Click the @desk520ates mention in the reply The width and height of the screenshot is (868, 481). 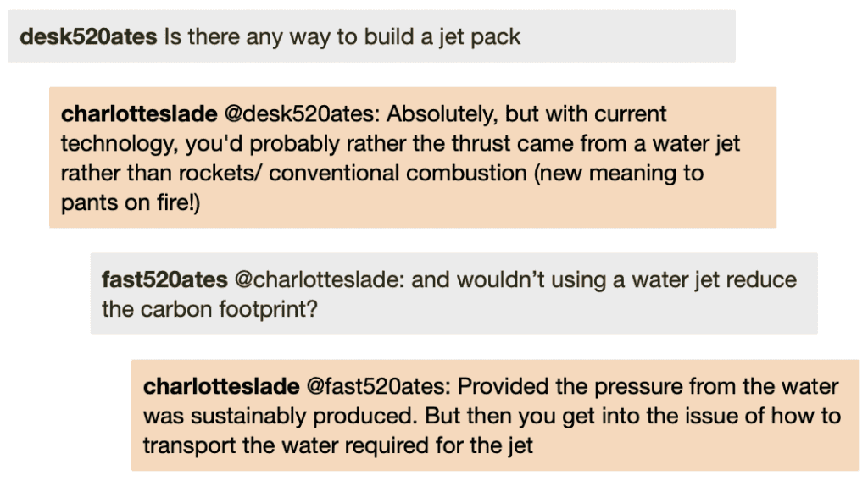tap(302, 113)
